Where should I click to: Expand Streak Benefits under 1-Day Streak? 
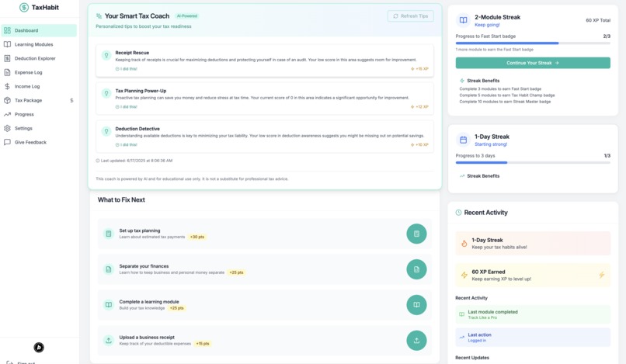click(479, 175)
